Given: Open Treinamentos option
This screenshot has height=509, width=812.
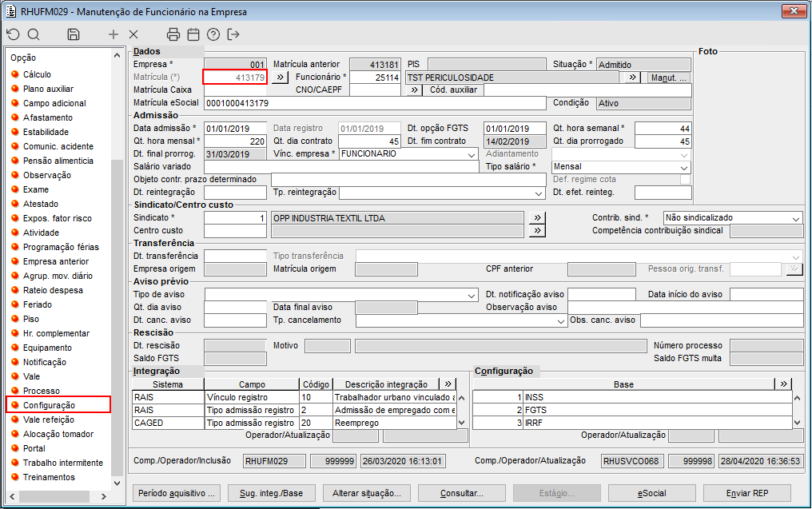Looking at the screenshot, I should [x=49, y=477].
